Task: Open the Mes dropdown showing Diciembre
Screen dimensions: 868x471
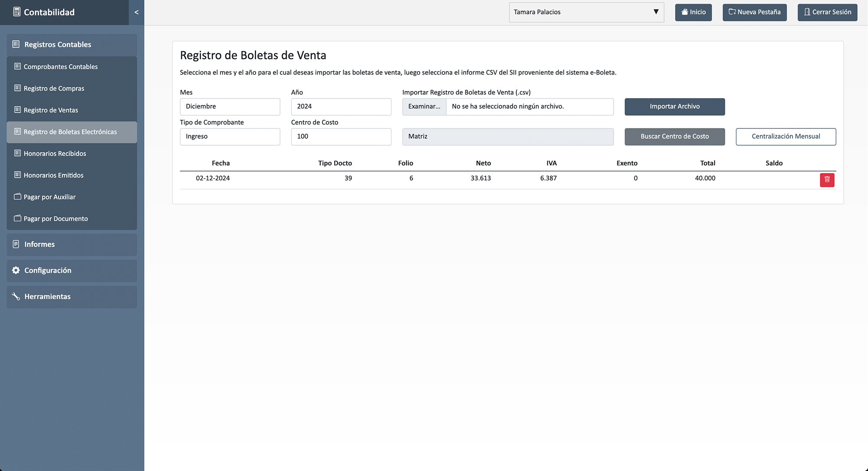Action: [x=230, y=107]
